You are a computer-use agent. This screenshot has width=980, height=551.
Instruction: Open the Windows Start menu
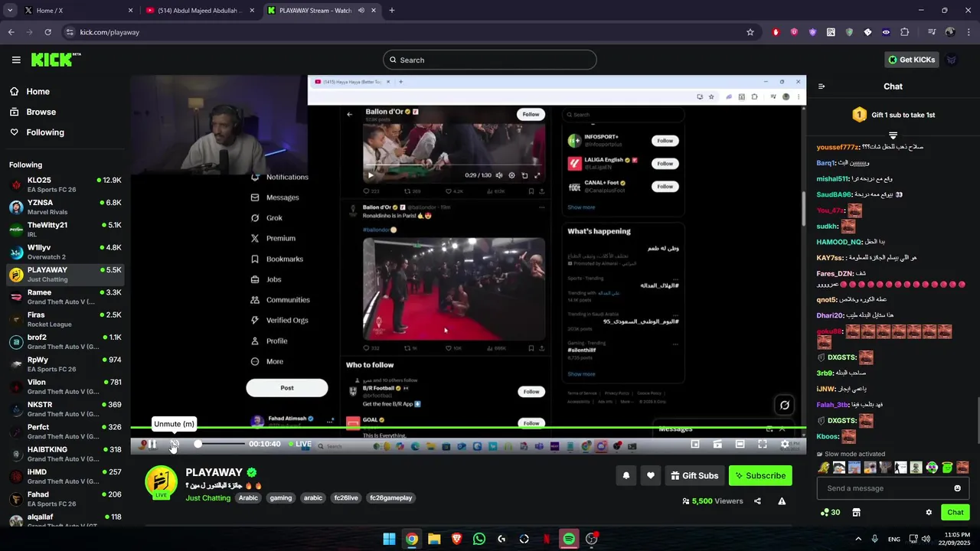pyautogui.click(x=389, y=539)
